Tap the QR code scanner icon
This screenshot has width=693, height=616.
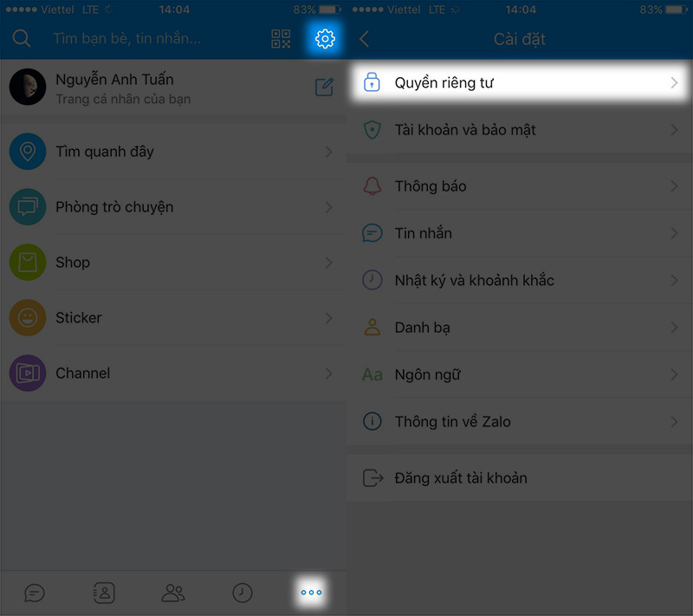[281, 38]
